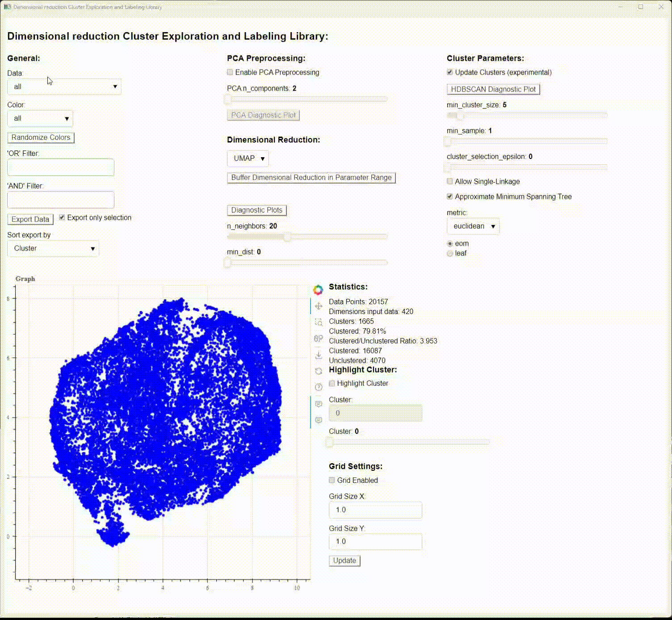The image size is (672, 620).
Task: Click the Save plot download icon
Action: 319,355
